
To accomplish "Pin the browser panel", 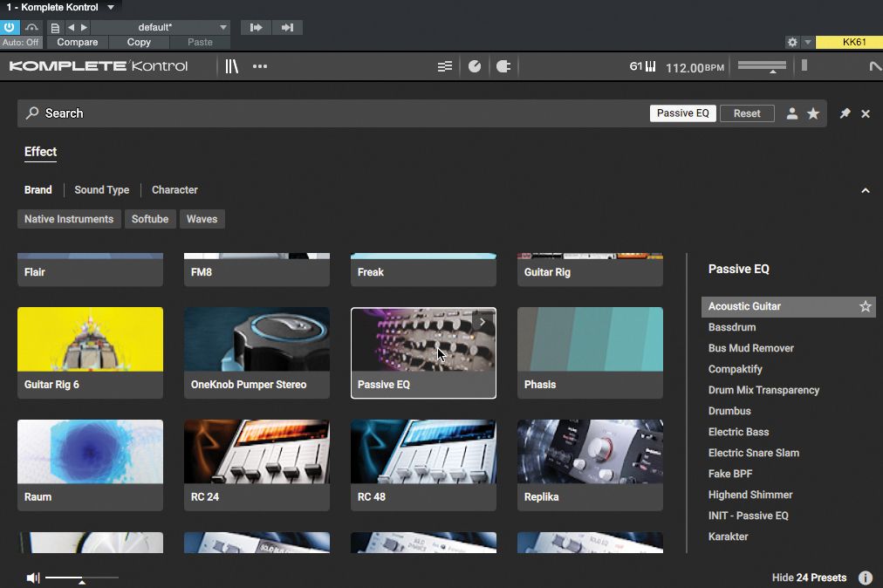I will click(x=845, y=113).
